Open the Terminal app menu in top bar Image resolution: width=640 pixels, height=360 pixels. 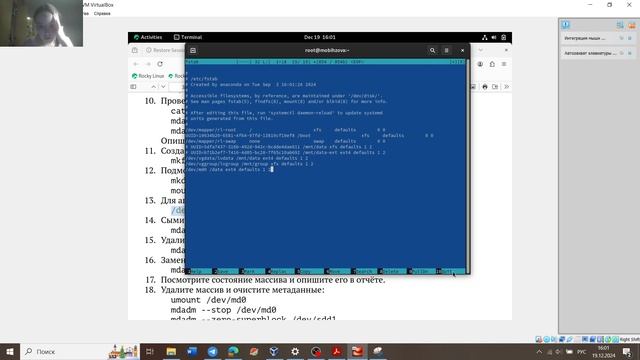[188, 37]
